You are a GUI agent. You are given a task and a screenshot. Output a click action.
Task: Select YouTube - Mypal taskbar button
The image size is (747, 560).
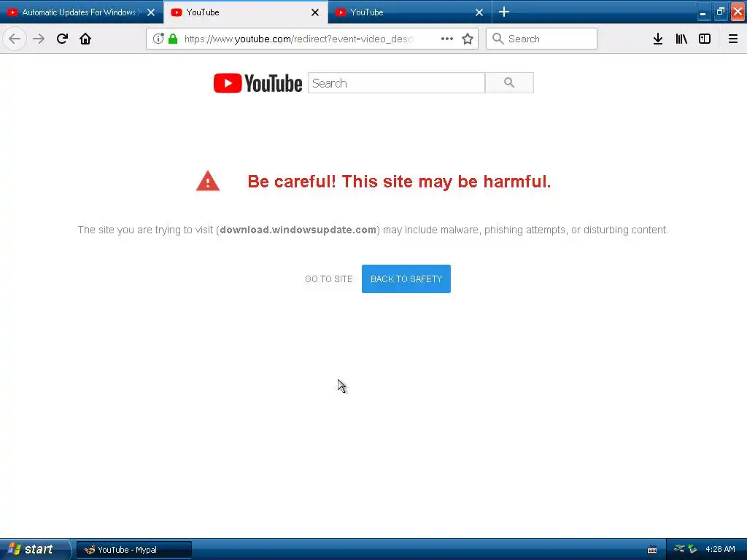click(134, 550)
